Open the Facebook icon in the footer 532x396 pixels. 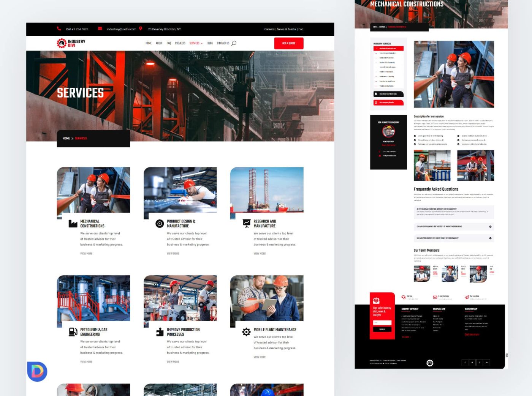tap(465, 363)
